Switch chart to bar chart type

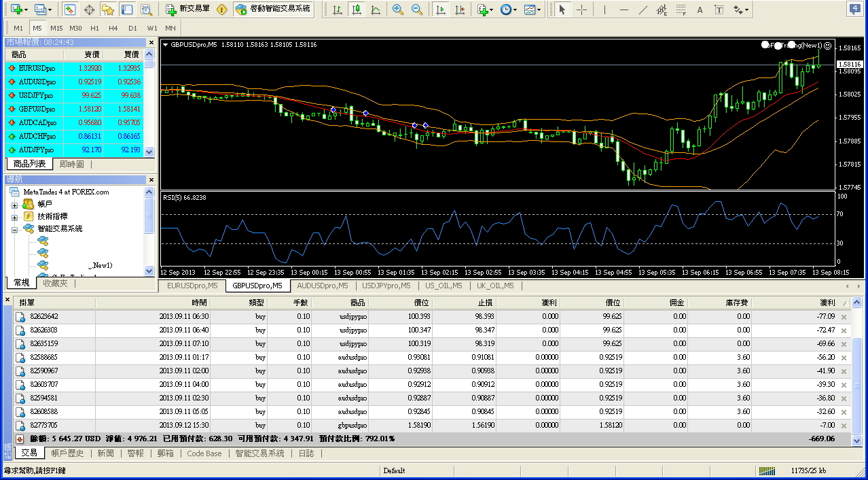338,10
